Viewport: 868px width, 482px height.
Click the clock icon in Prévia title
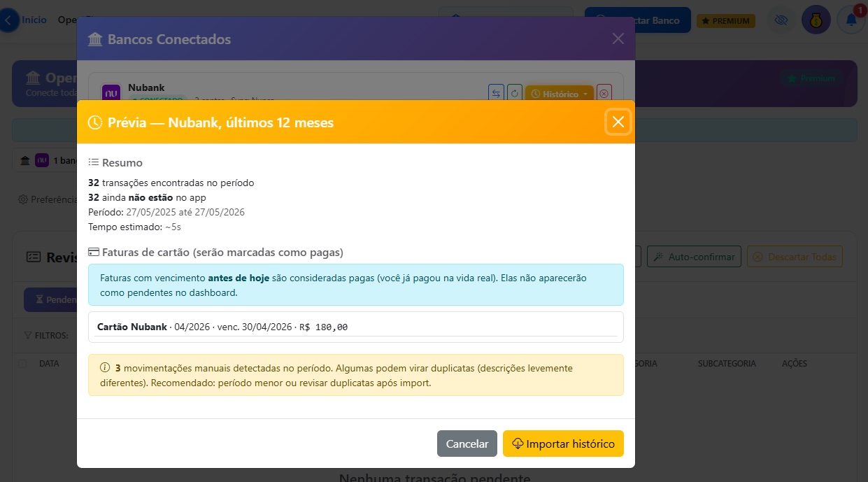pyautogui.click(x=95, y=122)
